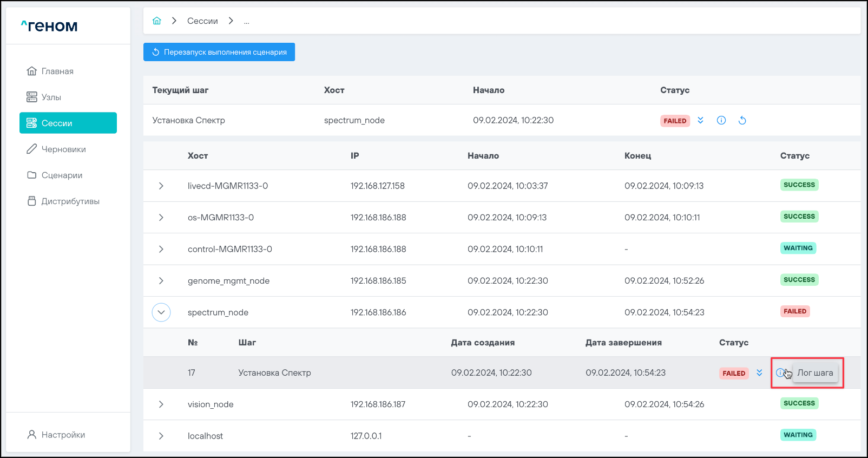Click the Геном logo
Viewport: 868px width, 458px height.
[49, 26]
